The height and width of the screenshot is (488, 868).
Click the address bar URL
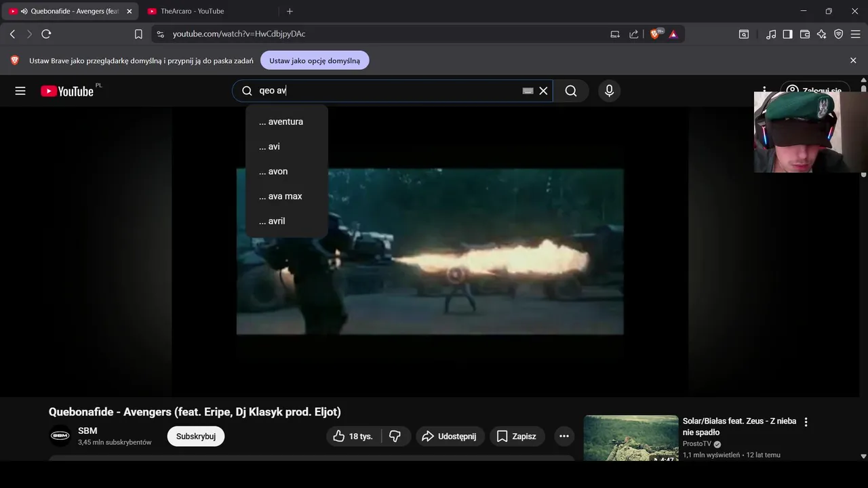(x=239, y=34)
